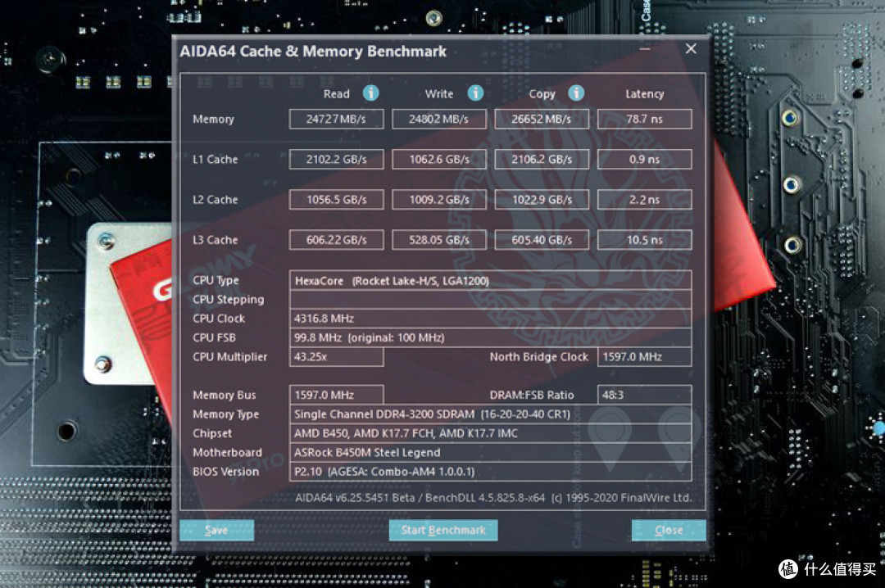Click the empty CPU Stepping field

click(491, 300)
